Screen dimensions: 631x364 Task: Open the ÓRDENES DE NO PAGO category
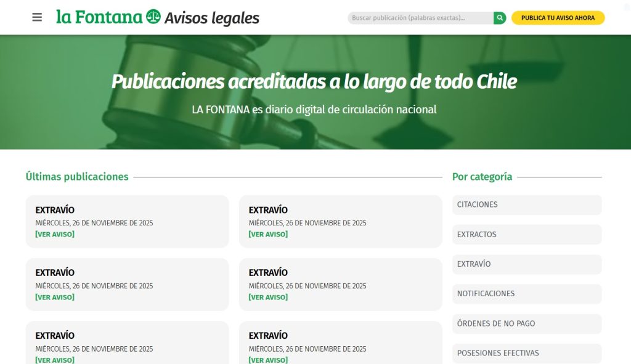click(527, 323)
